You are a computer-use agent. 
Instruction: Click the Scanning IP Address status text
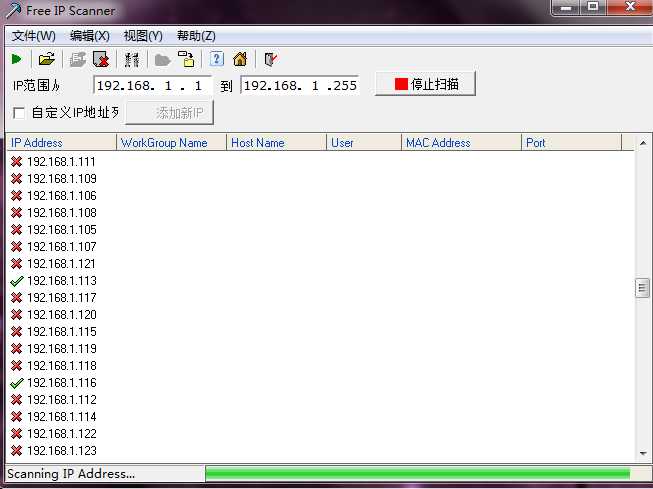pos(71,474)
